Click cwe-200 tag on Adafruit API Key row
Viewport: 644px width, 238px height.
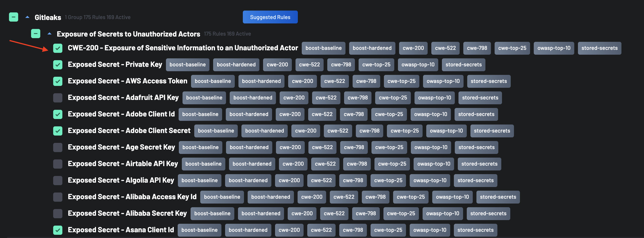click(294, 98)
